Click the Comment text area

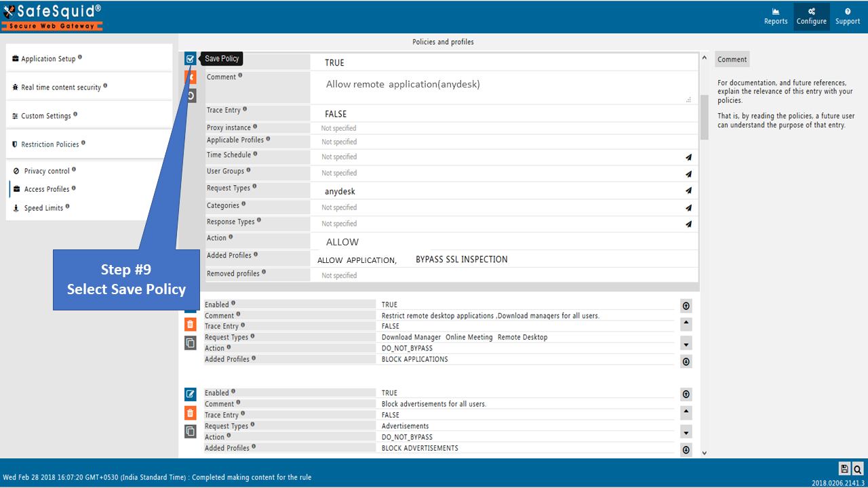[504, 87]
